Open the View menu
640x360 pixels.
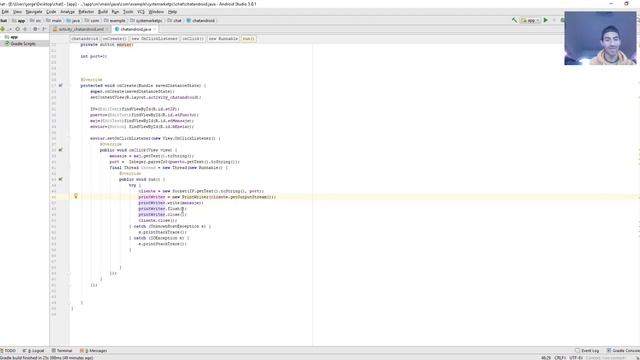(x=18, y=12)
